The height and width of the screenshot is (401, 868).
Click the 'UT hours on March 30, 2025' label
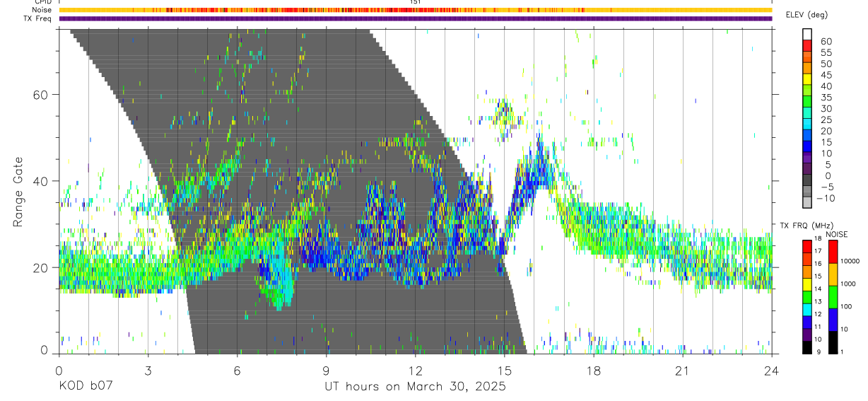(415, 387)
